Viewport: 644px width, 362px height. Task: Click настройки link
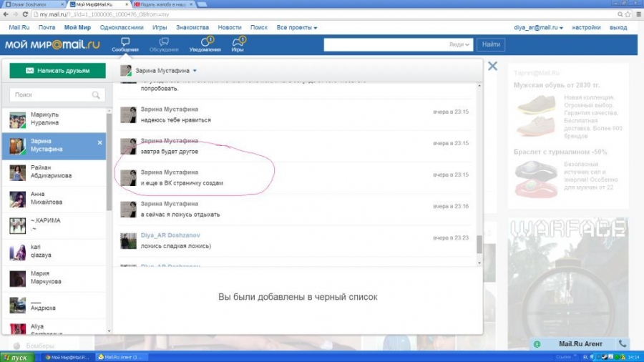586,27
